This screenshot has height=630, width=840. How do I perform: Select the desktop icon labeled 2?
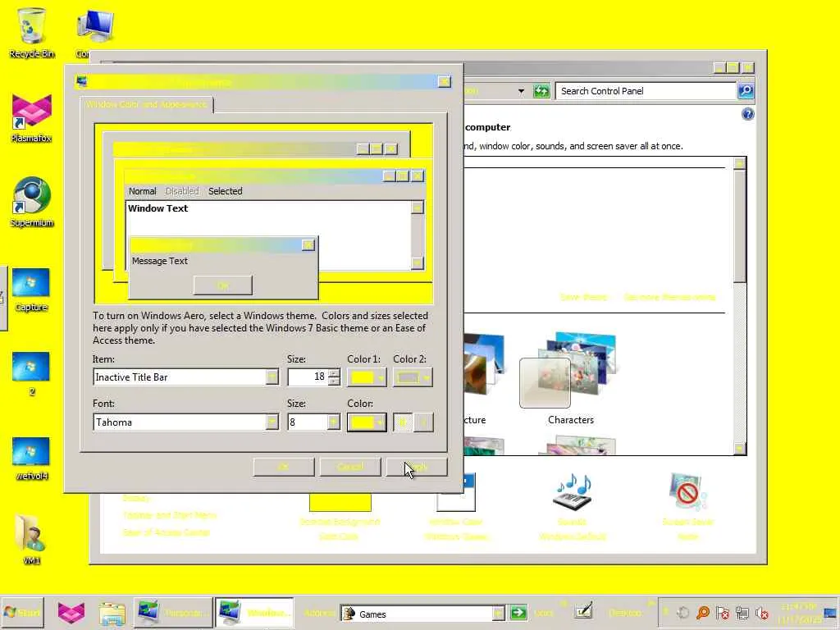click(x=31, y=374)
